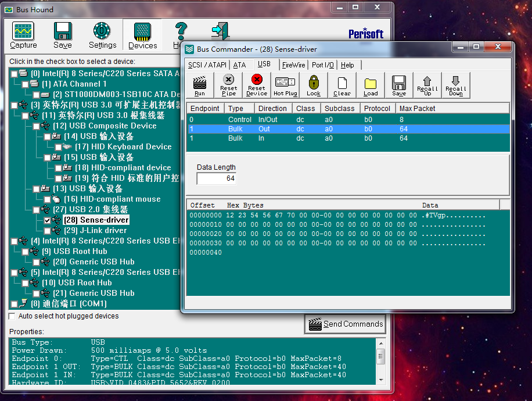This screenshot has width=532, height=401.
Task: Click the Run clapperboard in Bus Commander
Action: point(200,85)
